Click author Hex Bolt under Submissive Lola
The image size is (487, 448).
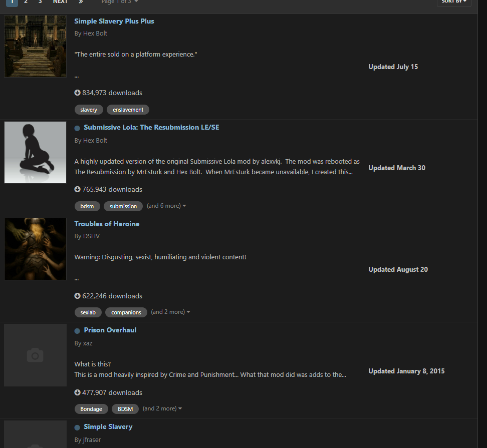click(95, 140)
